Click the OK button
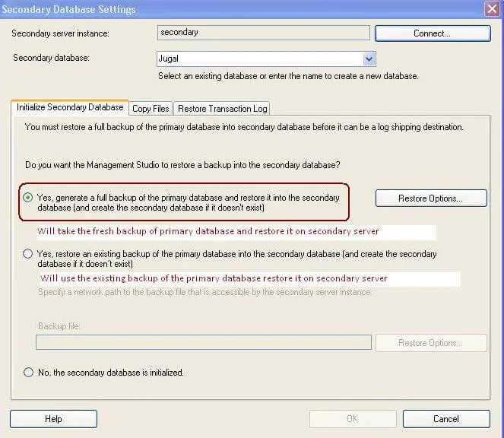The width and height of the screenshot is (504, 438). click(x=353, y=419)
